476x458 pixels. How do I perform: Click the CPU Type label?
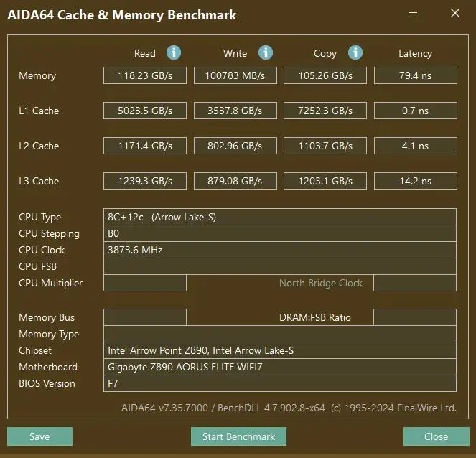[x=39, y=218]
